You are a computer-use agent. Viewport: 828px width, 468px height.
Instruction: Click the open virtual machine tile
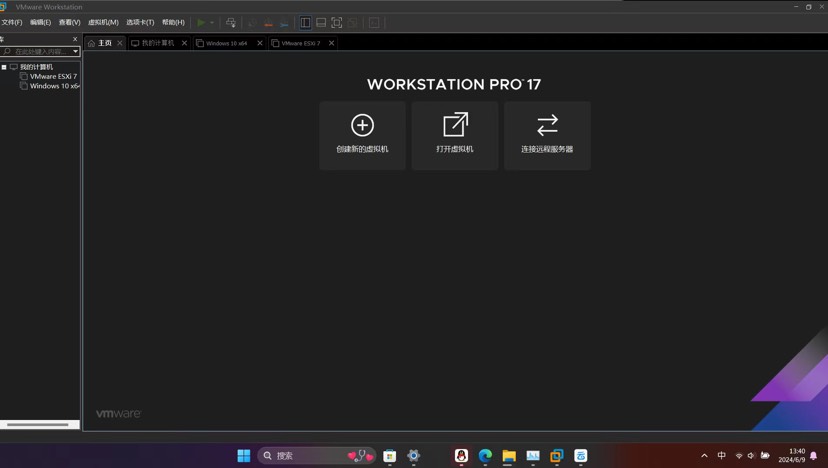(x=455, y=135)
